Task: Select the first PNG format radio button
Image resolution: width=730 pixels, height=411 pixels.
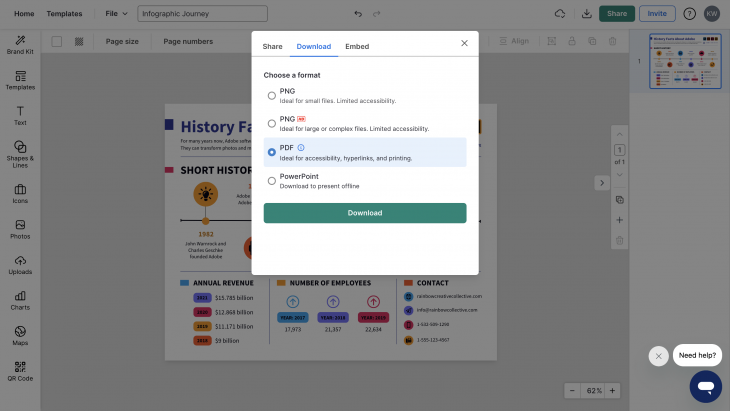Action: coord(272,95)
